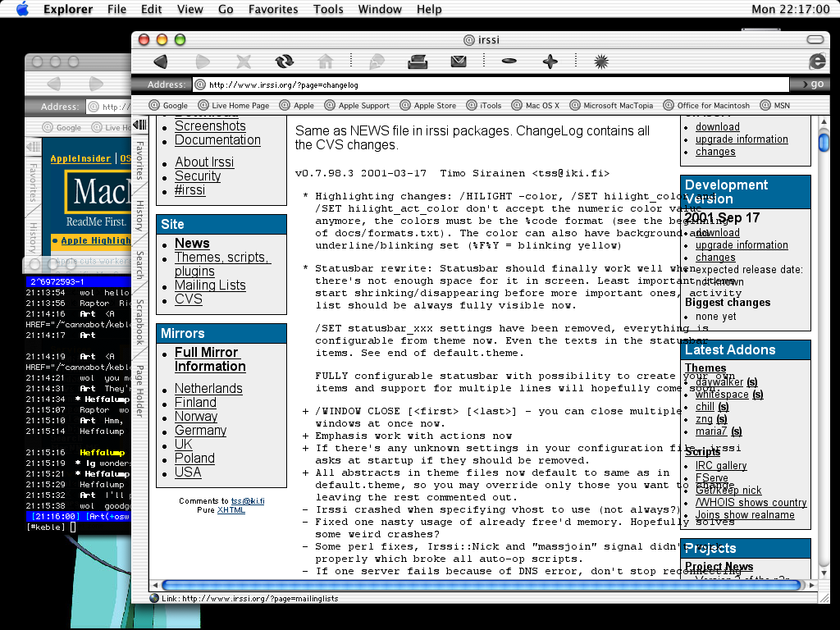Viewport: 840px width, 630px height.
Task: Click the vertical scrollbar thumb
Action: point(824,143)
